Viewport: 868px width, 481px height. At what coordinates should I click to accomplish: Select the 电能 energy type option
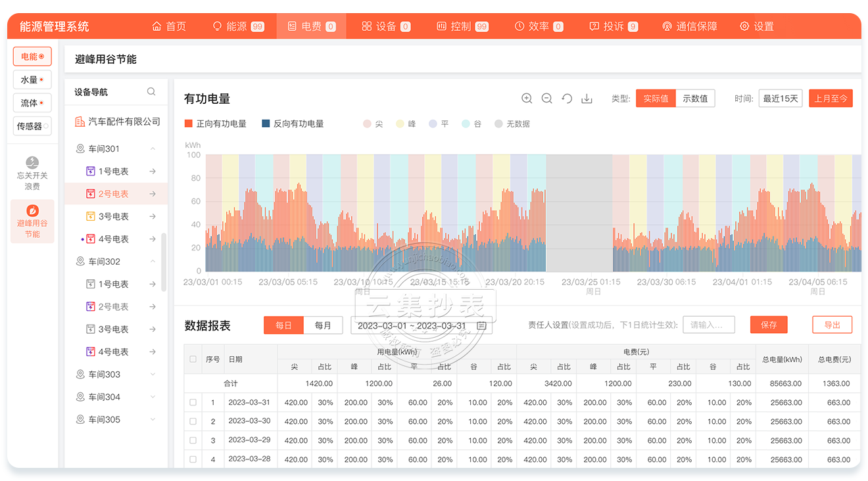[32, 57]
